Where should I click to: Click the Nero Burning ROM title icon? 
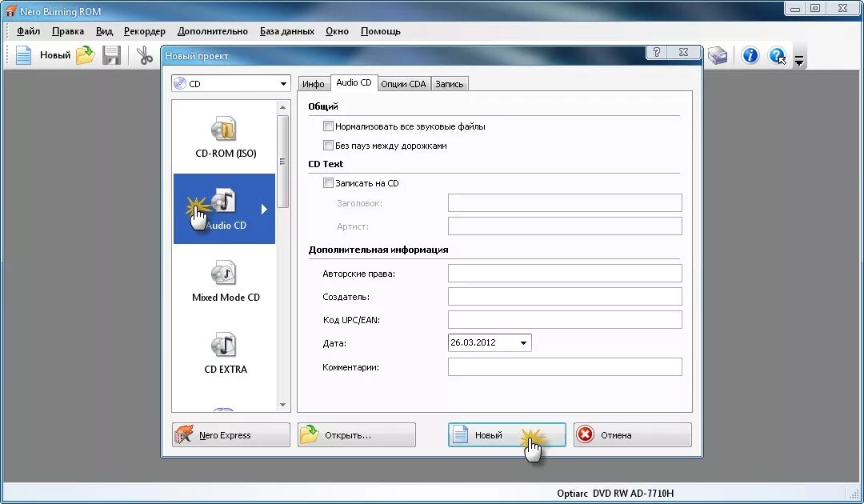(10, 10)
